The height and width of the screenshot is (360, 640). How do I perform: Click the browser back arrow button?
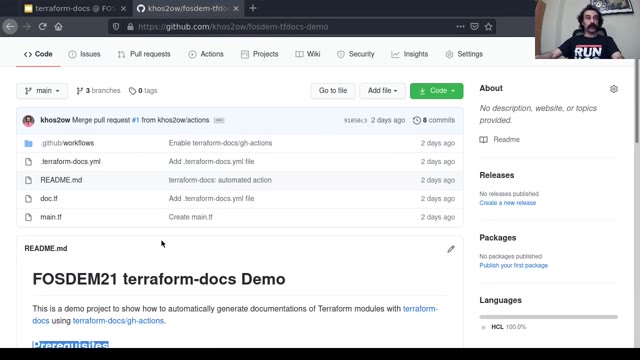pyautogui.click(x=10, y=27)
